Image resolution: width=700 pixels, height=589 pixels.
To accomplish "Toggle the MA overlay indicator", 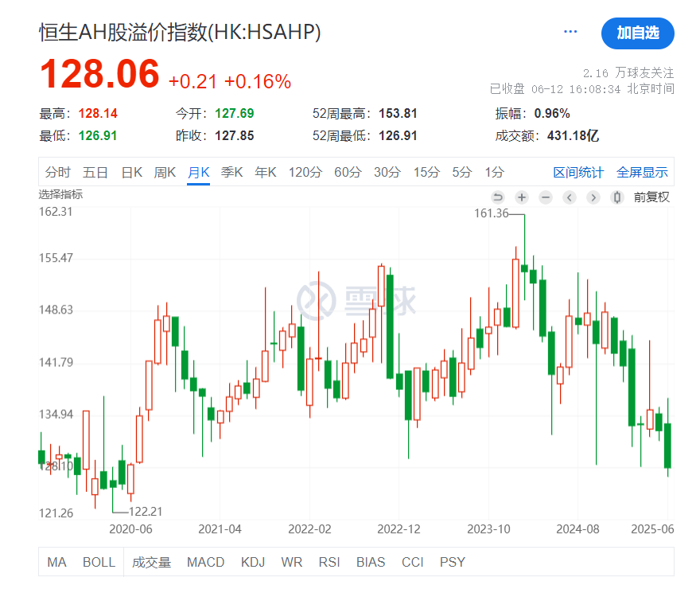I will point(56,562).
